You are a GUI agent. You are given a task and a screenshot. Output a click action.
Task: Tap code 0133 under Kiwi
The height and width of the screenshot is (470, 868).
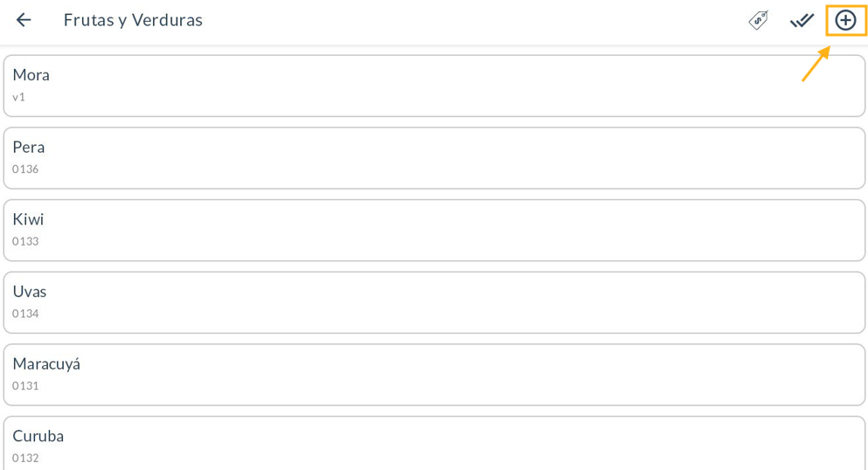(x=25, y=241)
